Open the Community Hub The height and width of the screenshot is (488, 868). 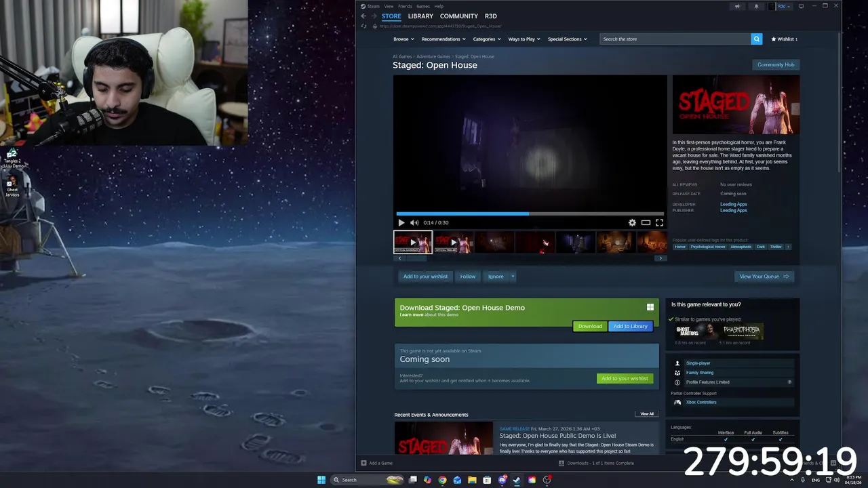(x=776, y=64)
